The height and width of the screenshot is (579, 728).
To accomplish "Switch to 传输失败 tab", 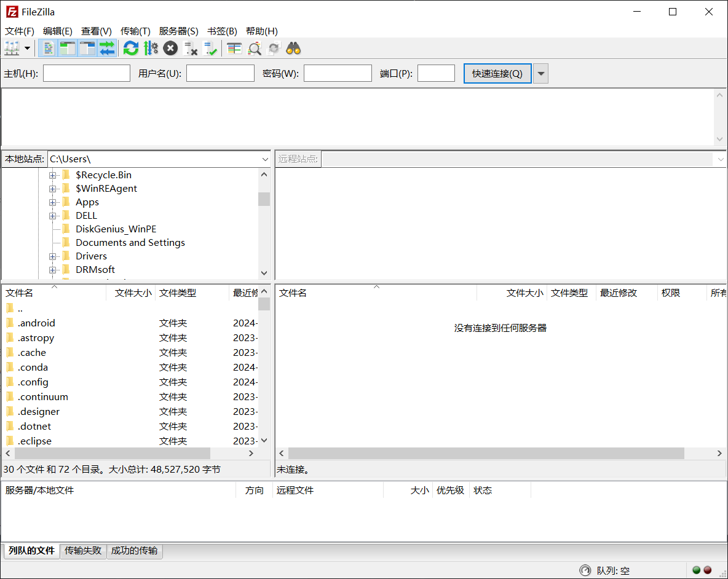I will [x=83, y=551].
